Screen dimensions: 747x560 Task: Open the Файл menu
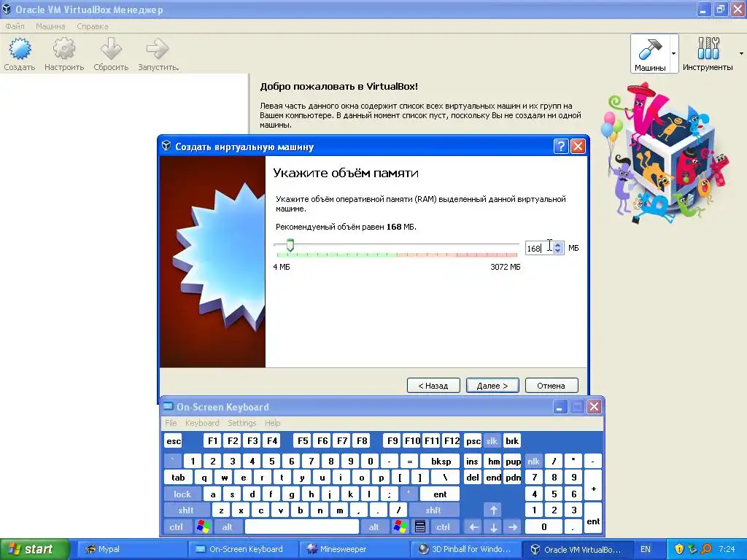tap(15, 26)
